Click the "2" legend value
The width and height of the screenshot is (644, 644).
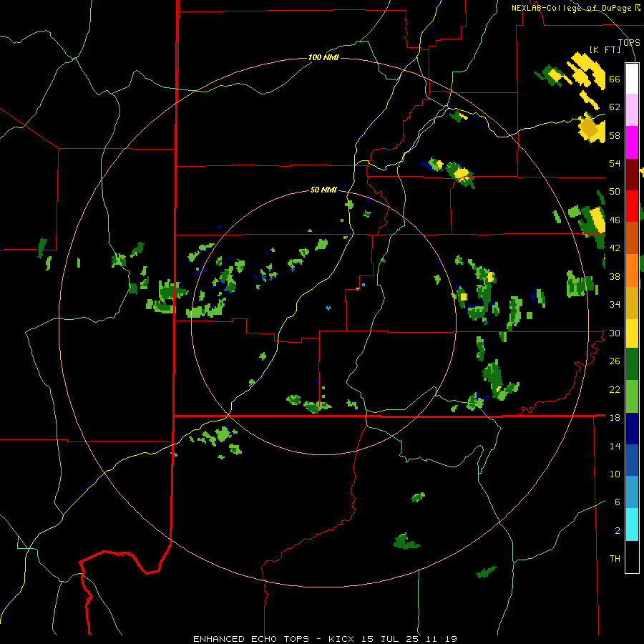[x=618, y=531]
